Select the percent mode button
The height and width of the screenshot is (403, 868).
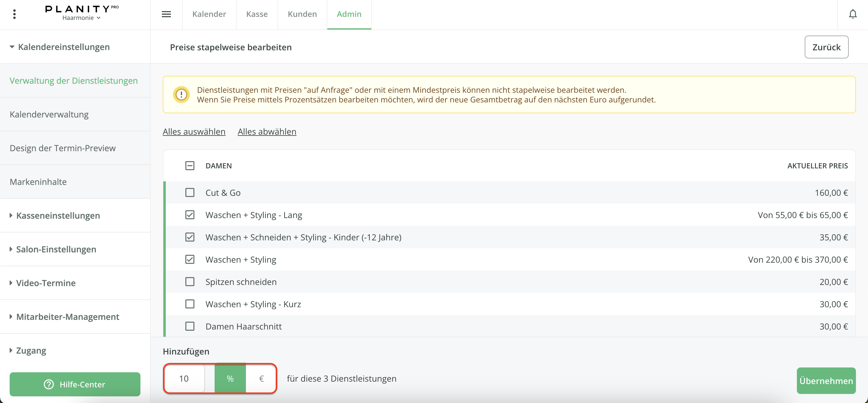pos(230,378)
